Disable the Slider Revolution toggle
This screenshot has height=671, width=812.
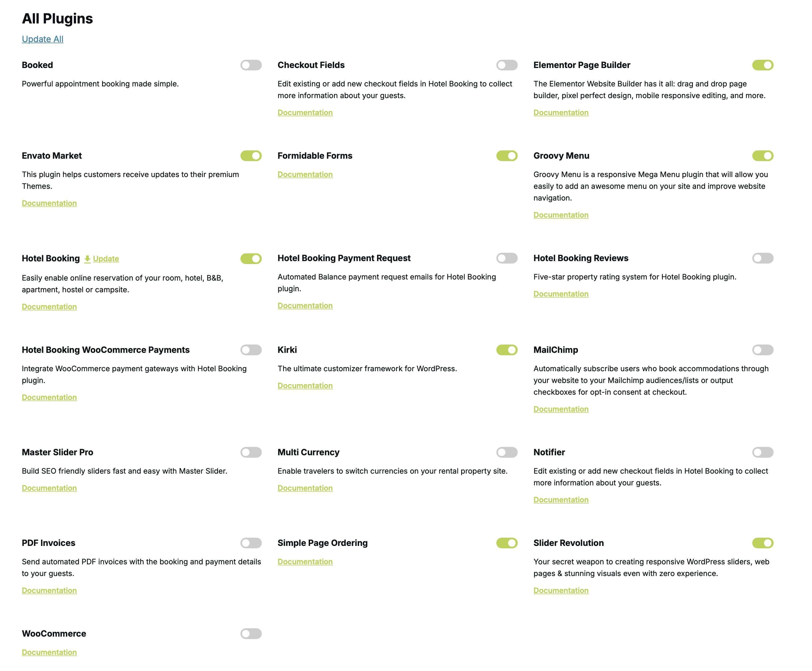click(763, 543)
